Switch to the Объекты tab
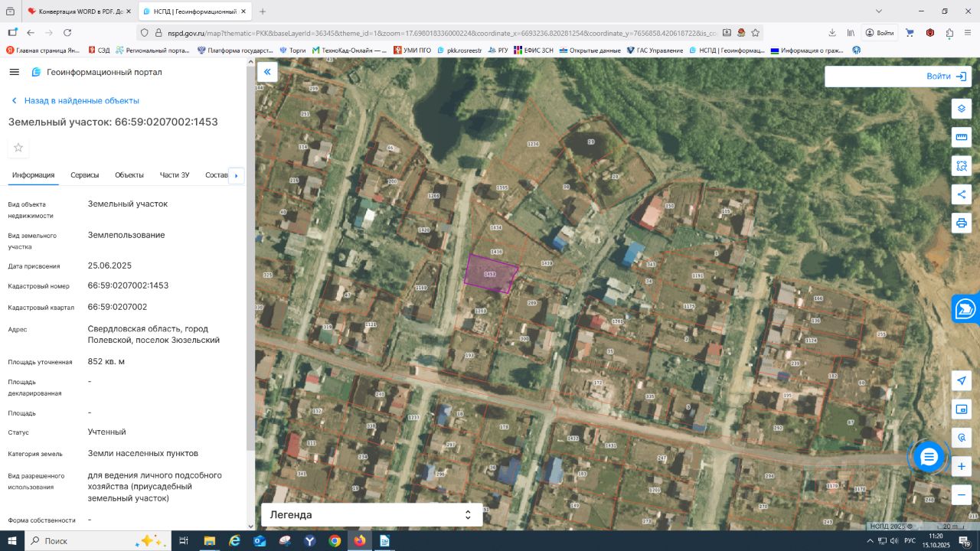980x551 pixels. 129,175
